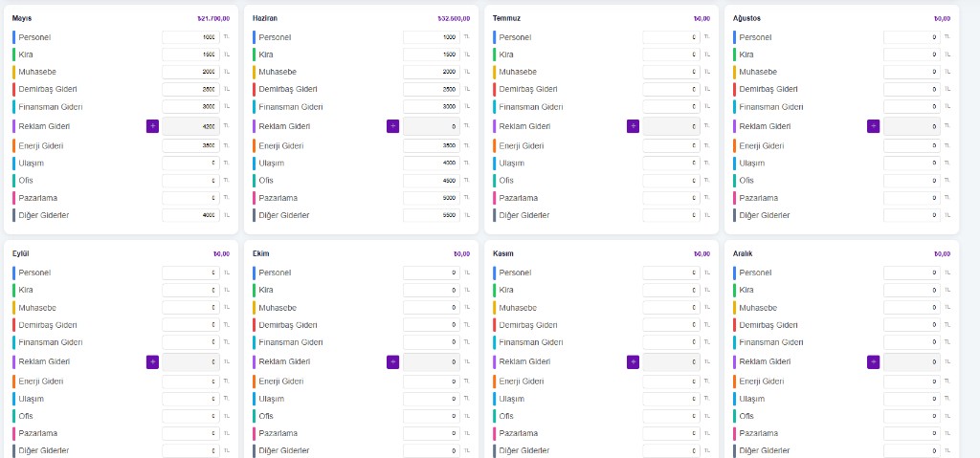This screenshot has width=980, height=458.
Task: Select Ağustos Demirbaş Gideri input box
Action: 912,89
